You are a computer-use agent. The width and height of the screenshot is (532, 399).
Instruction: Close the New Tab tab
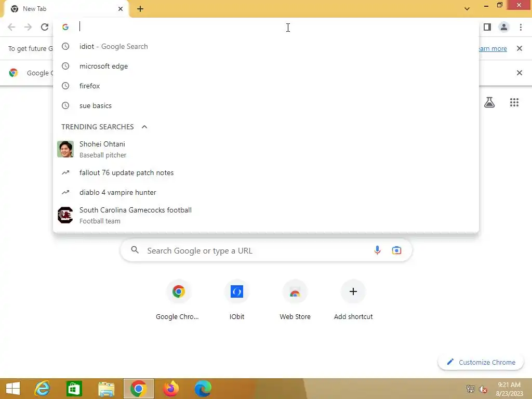[x=121, y=9]
